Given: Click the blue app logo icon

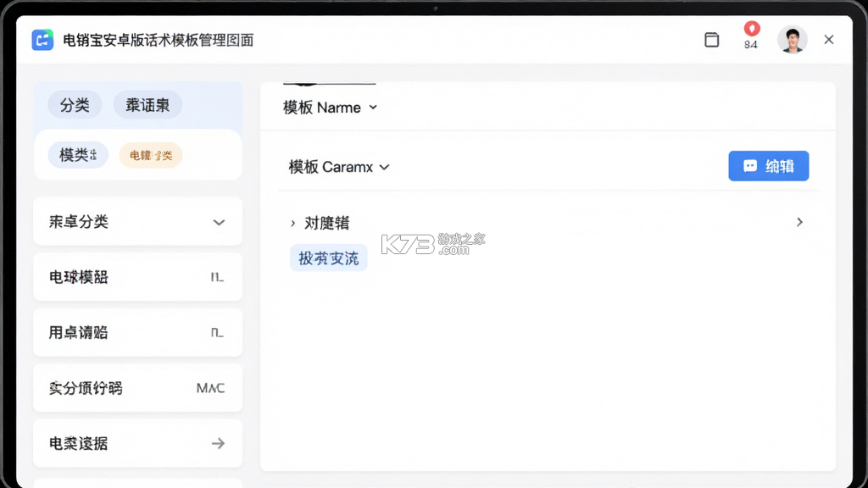Looking at the screenshot, I should 42,40.
